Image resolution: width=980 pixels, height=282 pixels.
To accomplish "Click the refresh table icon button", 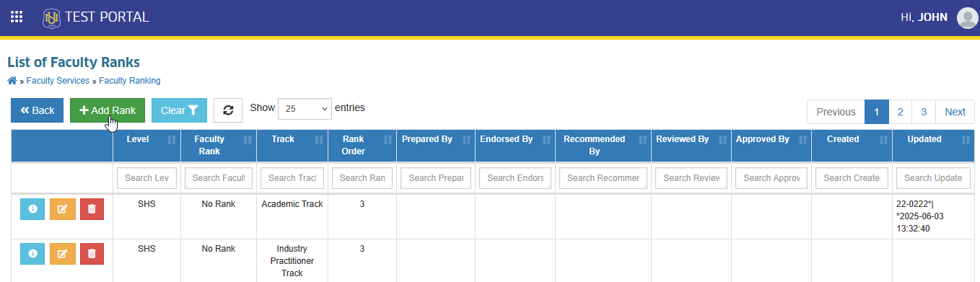I will [x=228, y=110].
